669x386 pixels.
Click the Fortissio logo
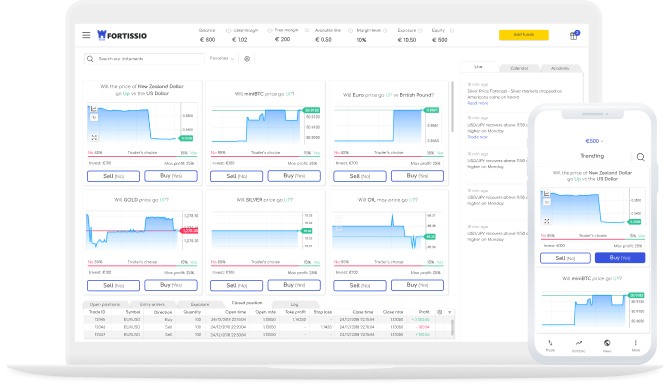click(122, 35)
